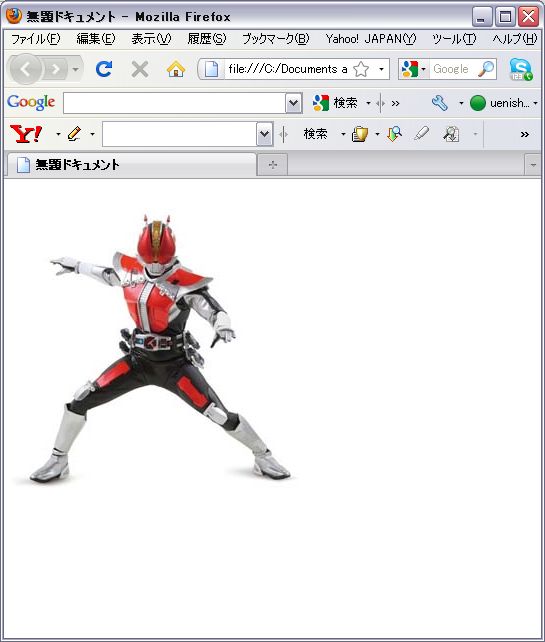Screen dimensions: 545x642
Task: Open the Skype toolbar icon
Action: [x=521, y=69]
